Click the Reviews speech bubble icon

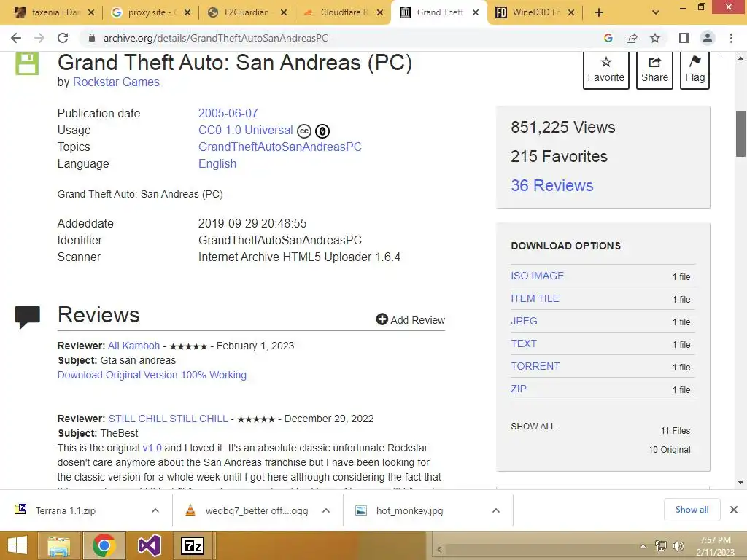(x=27, y=317)
